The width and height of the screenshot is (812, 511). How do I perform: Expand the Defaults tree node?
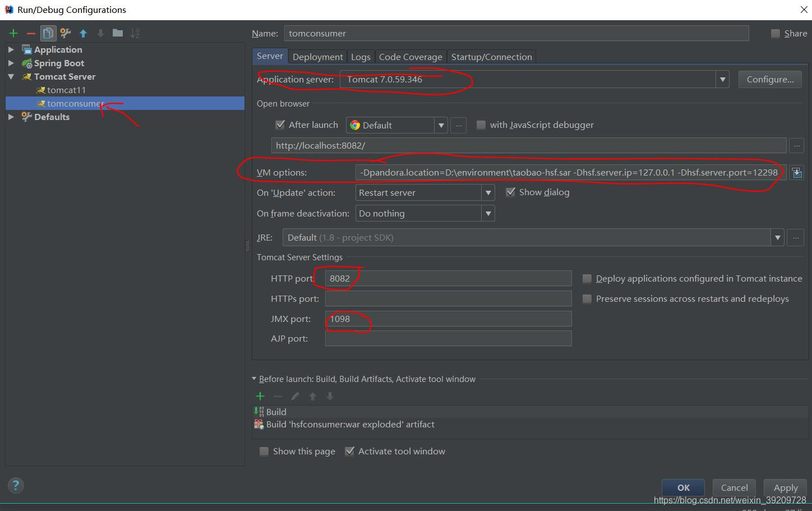point(11,117)
